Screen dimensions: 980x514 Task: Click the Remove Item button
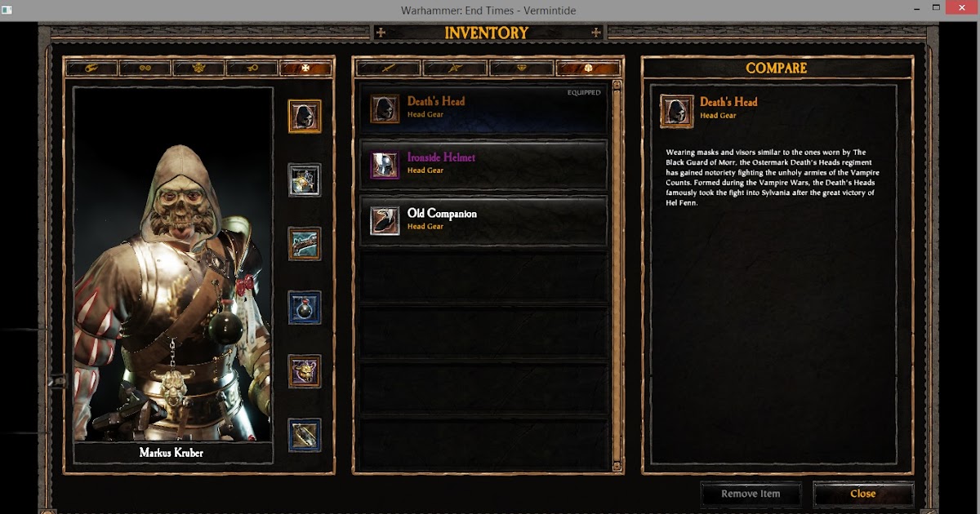click(751, 494)
